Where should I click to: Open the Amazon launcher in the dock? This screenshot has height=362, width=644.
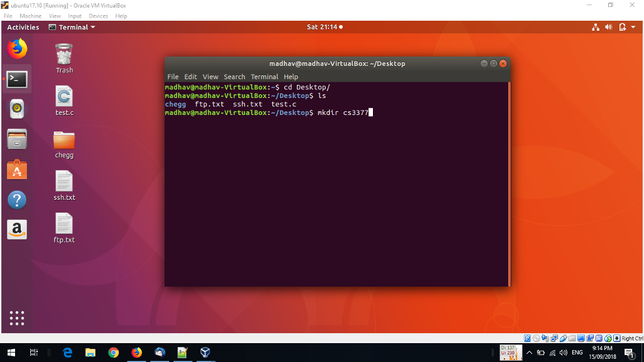coord(17,229)
